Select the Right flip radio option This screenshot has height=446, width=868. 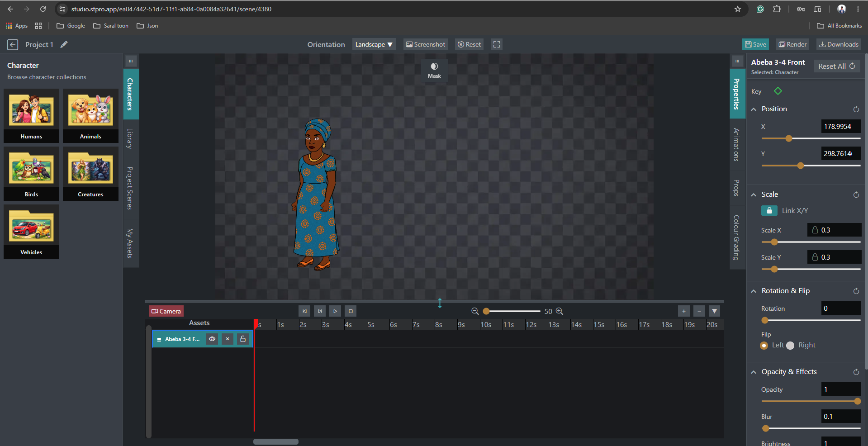(x=790, y=346)
